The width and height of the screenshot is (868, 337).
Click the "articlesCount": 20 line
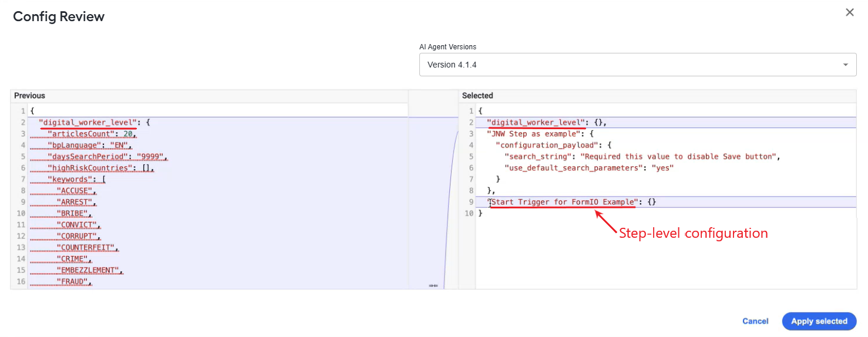[x=92, y=134]
